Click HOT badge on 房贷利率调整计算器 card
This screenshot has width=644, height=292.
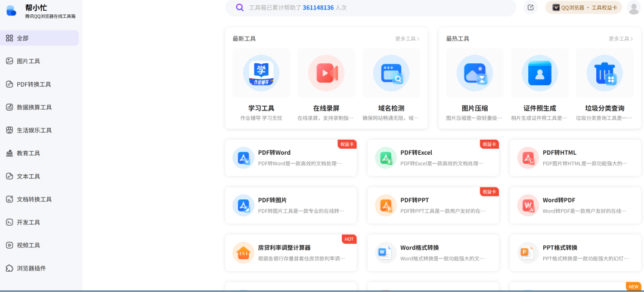pyautogui.click(x=349, y=239)
